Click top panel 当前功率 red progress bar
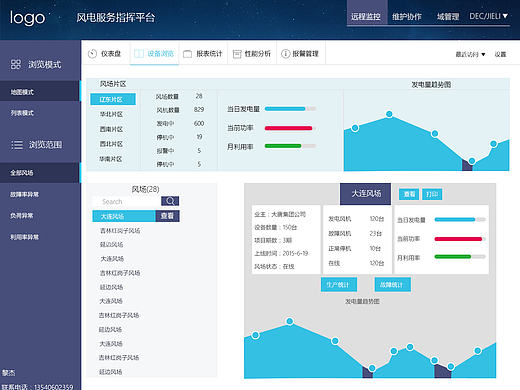This screenshot has width=520, height=390. [x=290, y=128]
